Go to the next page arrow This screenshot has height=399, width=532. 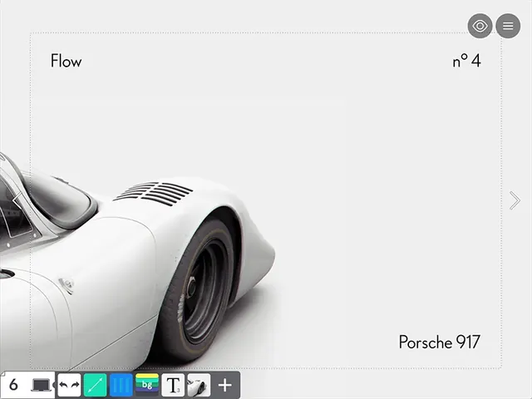[x=515, y=200]
